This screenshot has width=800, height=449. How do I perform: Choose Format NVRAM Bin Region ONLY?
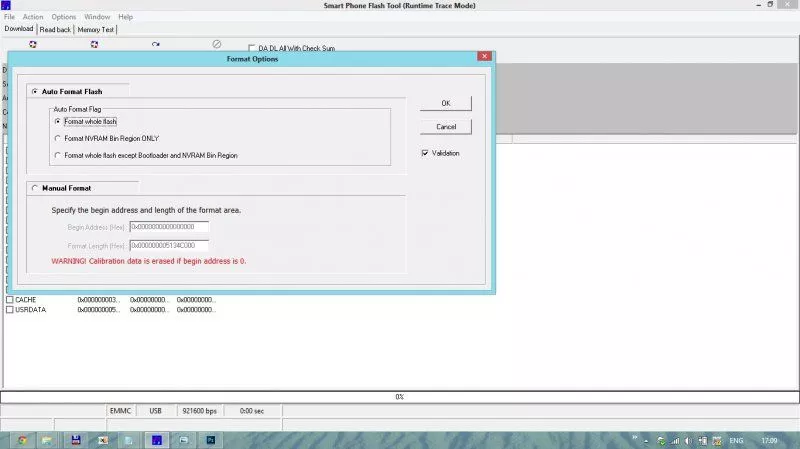58,138
